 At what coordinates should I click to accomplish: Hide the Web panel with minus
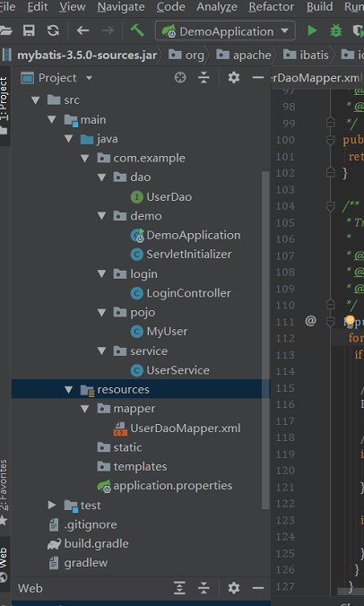coord(257,588)
